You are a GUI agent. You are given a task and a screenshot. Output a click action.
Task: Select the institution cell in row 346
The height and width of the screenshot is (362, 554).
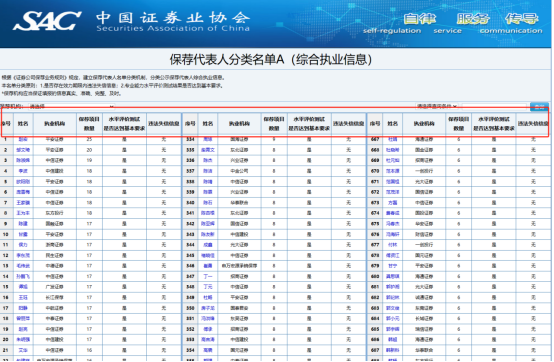(x=240, y=266)
